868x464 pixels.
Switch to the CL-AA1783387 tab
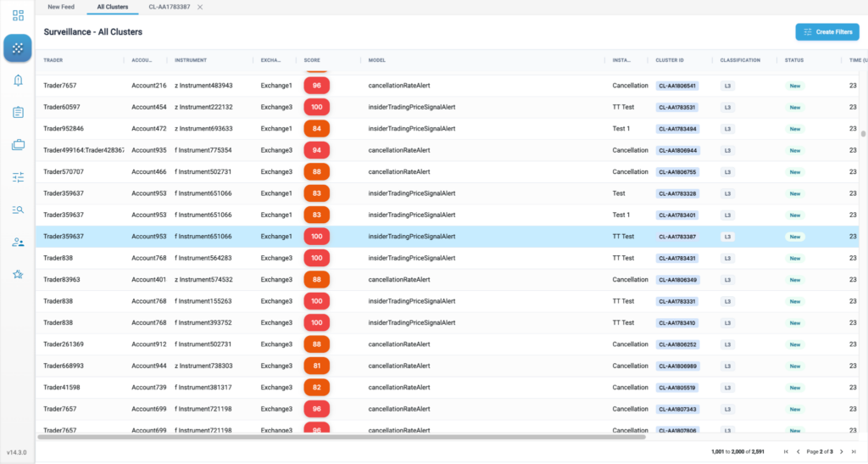(x=170, y=7)
